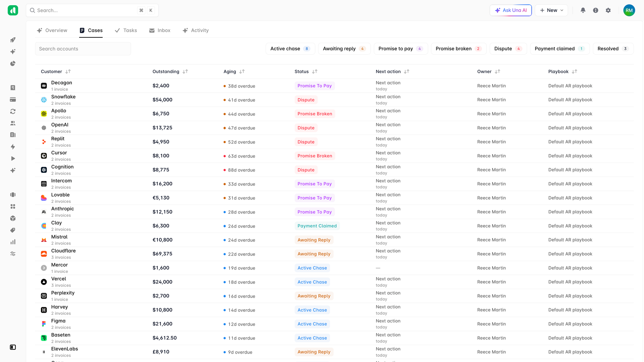This screenshot has height=362, width=644.
Task: Open the Activity tab
Action: [x=195, y=30]
